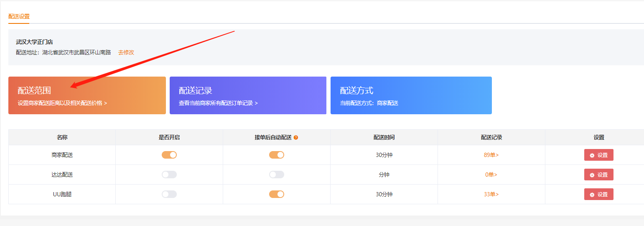Enable the 达达配送 是否开启 switch
This screenshot has height=226, width=644.
[x=169, y=175]
